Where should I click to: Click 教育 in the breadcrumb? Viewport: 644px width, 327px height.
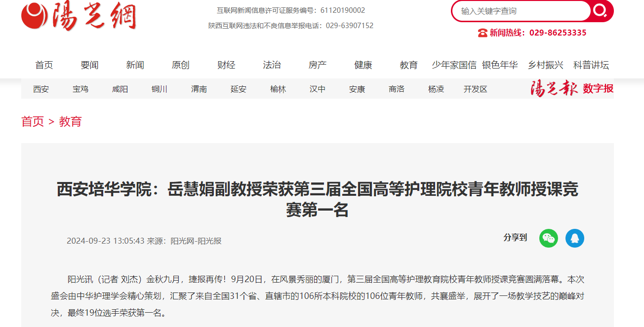pyautogui.click(x=70, y=122)
